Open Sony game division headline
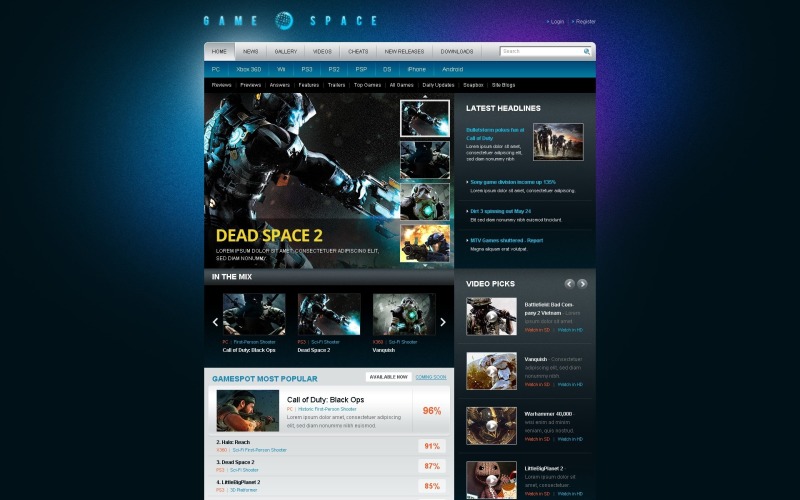The height and width of the screenshot is (500, 800). [x=513, y=182]
